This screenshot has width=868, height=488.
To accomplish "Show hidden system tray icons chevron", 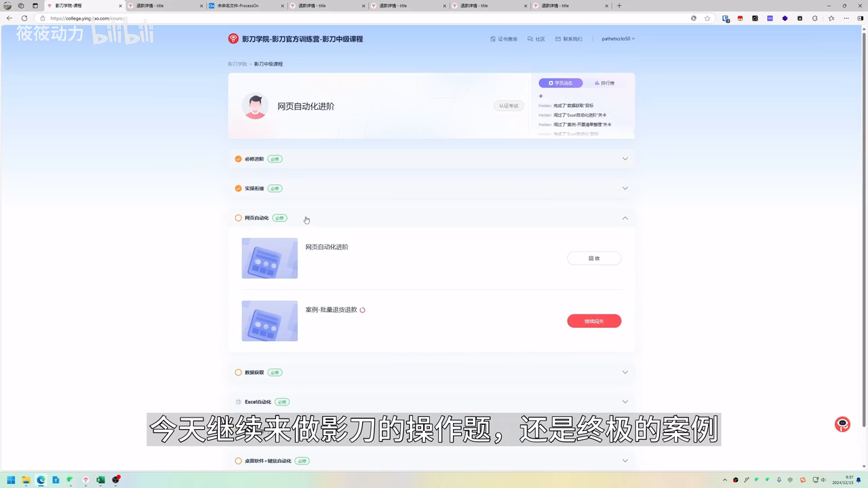I will pyautogui.click(x=726, y=480).
